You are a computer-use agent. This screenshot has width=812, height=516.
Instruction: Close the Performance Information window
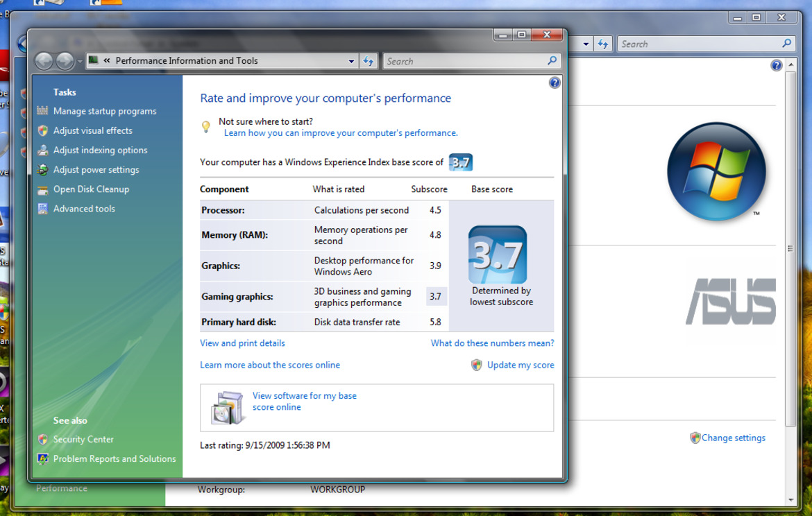click(x=547, y=35)
